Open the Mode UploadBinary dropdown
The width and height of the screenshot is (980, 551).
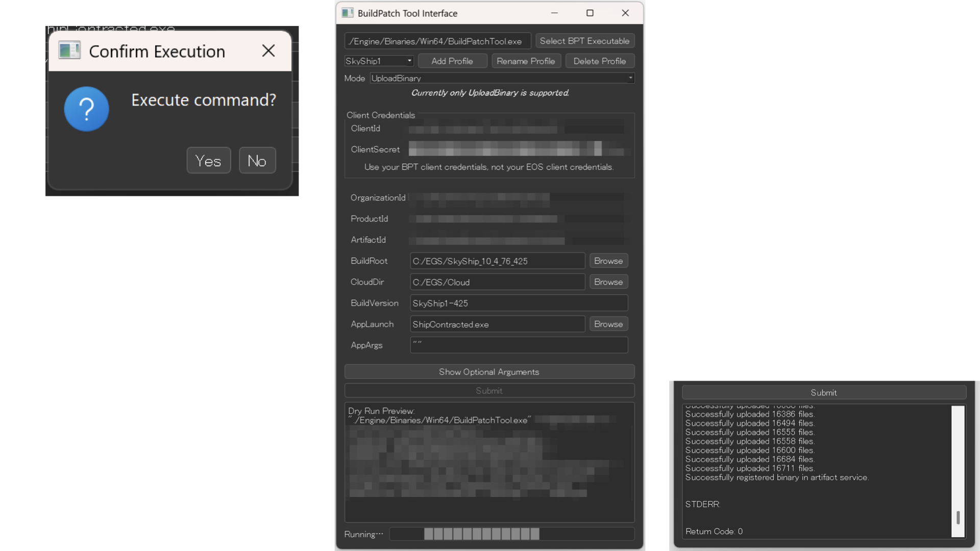click(x=501, y=78)
